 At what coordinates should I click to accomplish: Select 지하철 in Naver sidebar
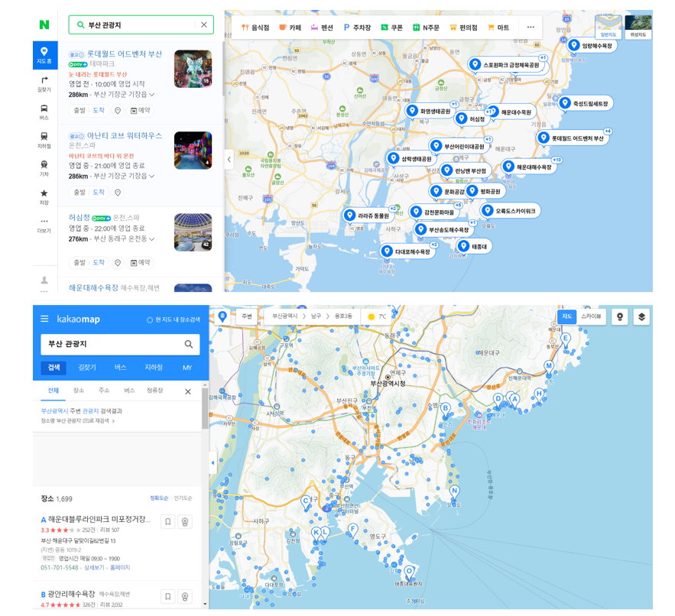(44, 141)
